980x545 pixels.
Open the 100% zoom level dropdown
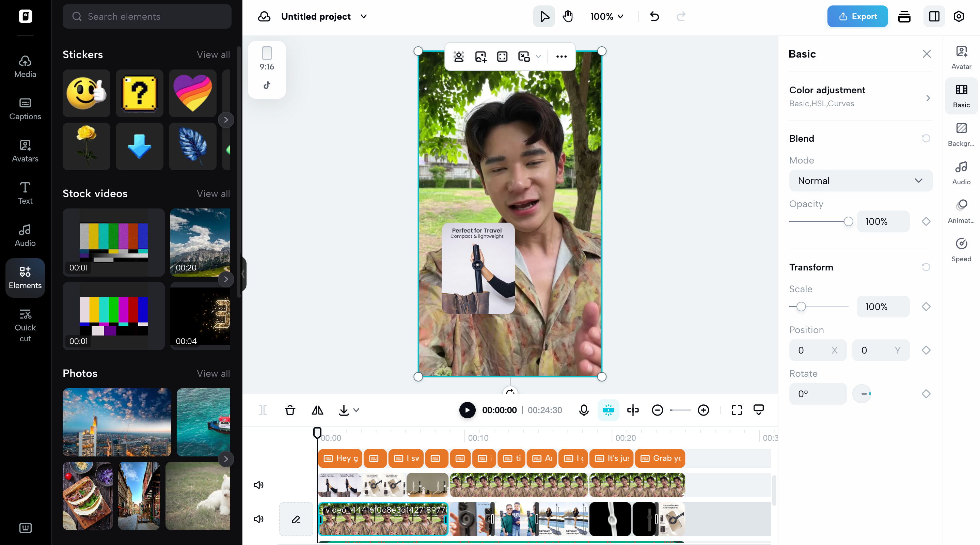[x=607, y=16]
